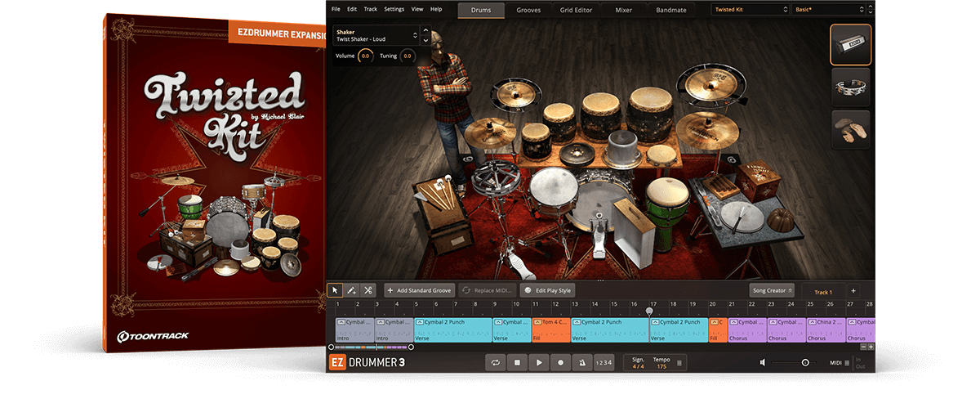
Task: Open the Settings menu
Action: (x=394, y=9)
